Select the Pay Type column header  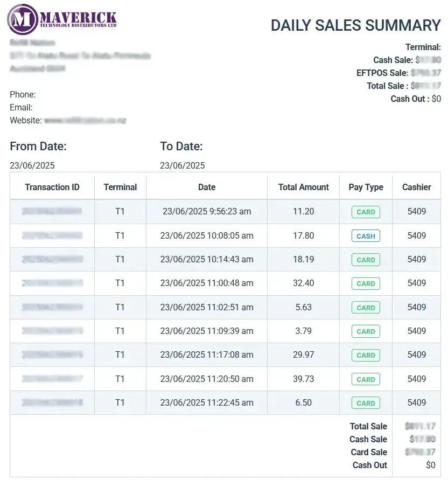coord(366,187)
